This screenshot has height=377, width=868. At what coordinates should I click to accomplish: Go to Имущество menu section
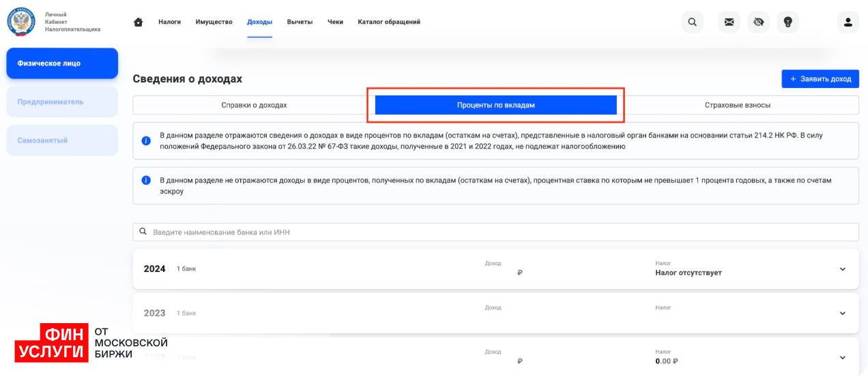point(214,22)
